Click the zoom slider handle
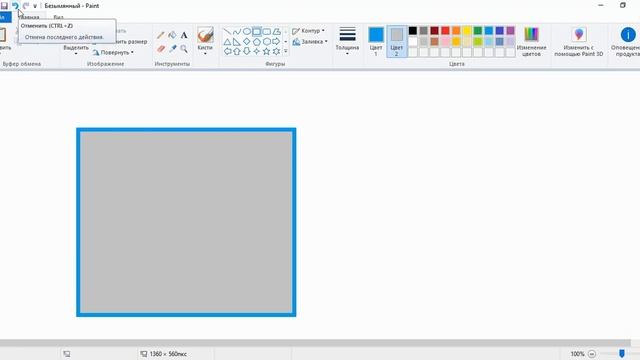 [x=622, y=353]
